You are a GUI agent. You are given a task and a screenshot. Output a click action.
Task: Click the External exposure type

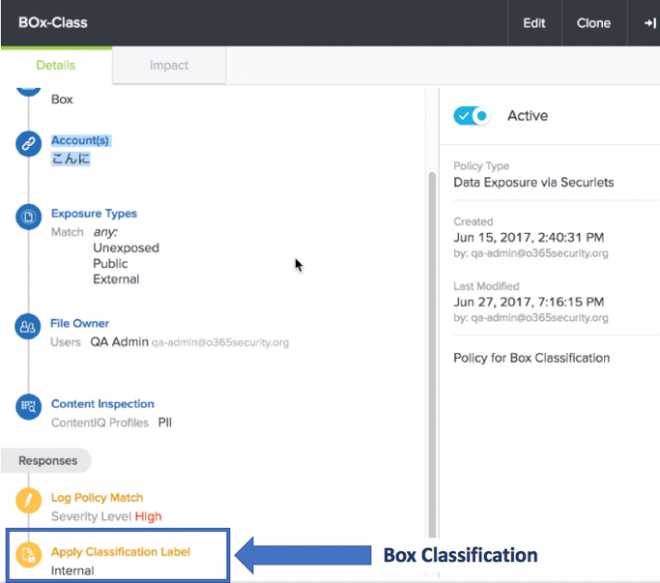pyautogui.click(x=116, y=279)
